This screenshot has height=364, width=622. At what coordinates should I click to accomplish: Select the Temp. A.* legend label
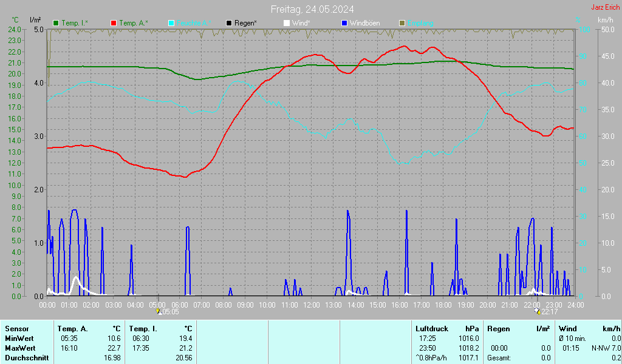tap(134, 23)
